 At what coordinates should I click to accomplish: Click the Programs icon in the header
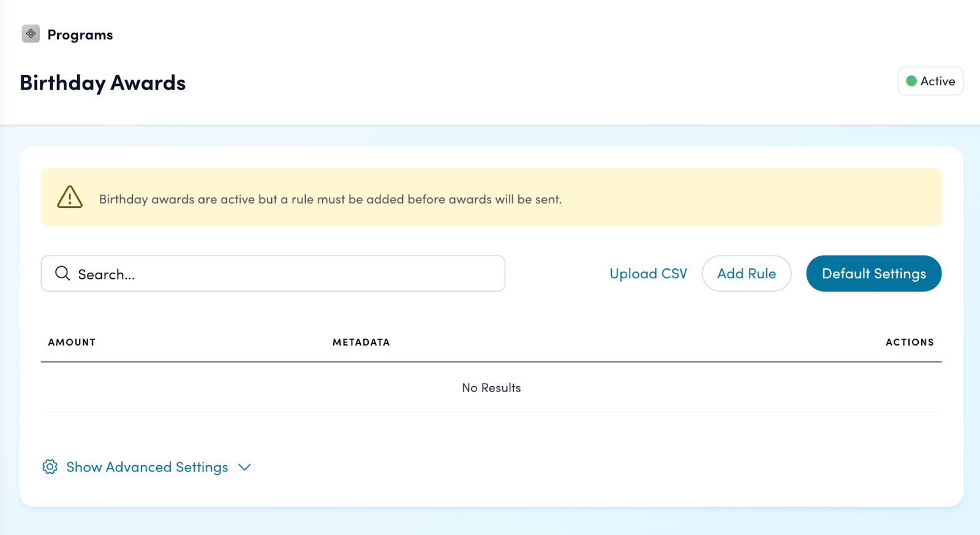31,34
